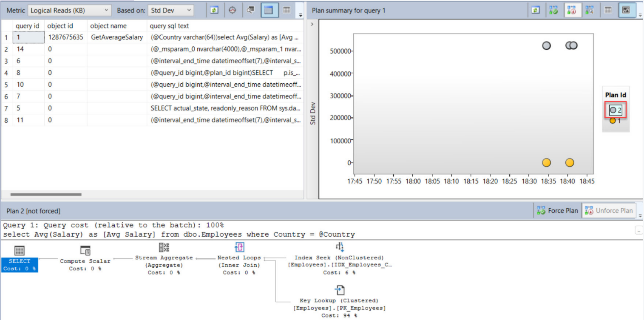Click the SELECT operator node in plan

click(20, 258)
